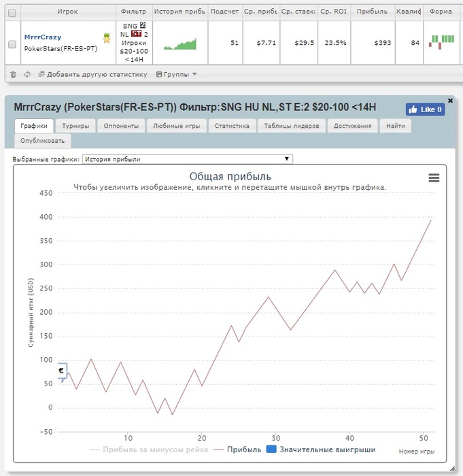Screen dimensions: 463x476
Task: Toggle Прибыль за минусом рейка legend
Action: 149,449
